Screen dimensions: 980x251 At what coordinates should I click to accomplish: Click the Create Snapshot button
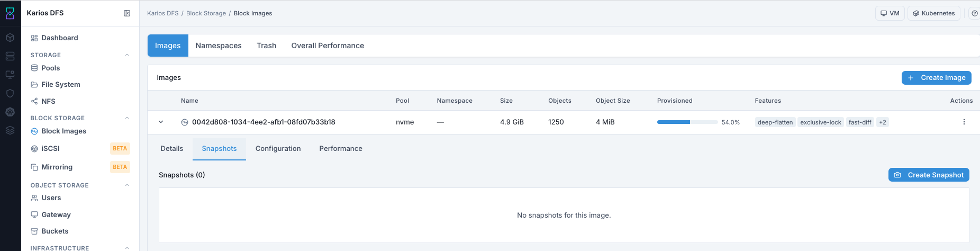pos(929,175)
